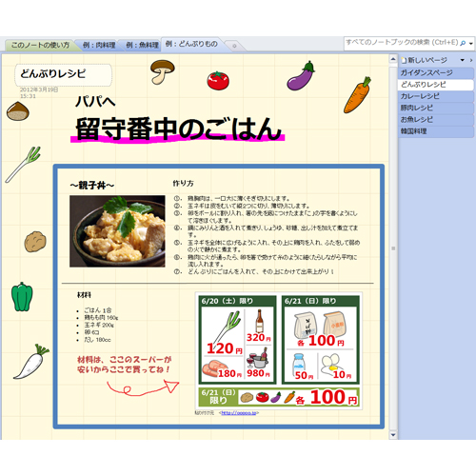
Task: Select the どんぶりレシピ page in list
Action: [x=436, y=85]
